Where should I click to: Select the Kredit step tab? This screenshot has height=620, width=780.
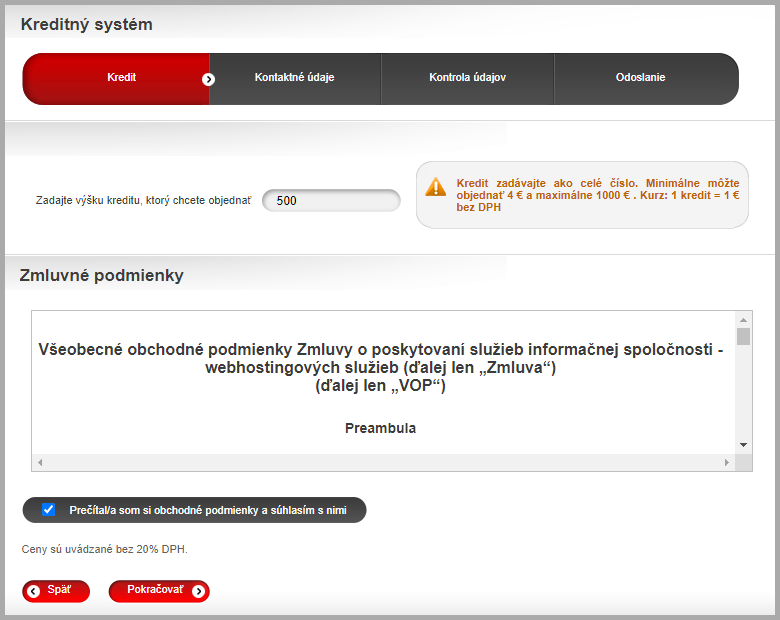pos(121,78)
